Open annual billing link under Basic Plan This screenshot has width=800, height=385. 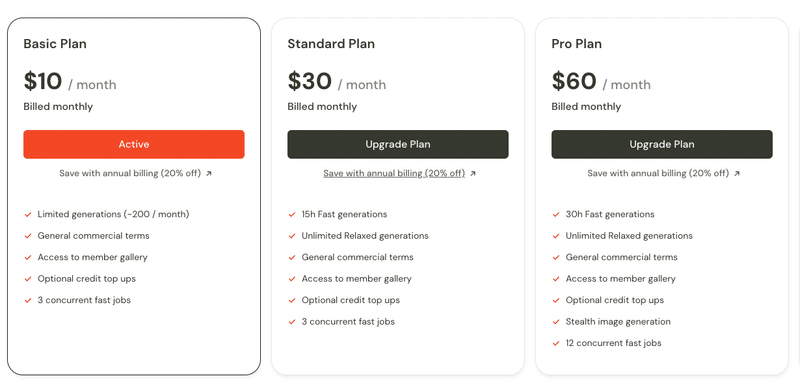click(130, 173)
